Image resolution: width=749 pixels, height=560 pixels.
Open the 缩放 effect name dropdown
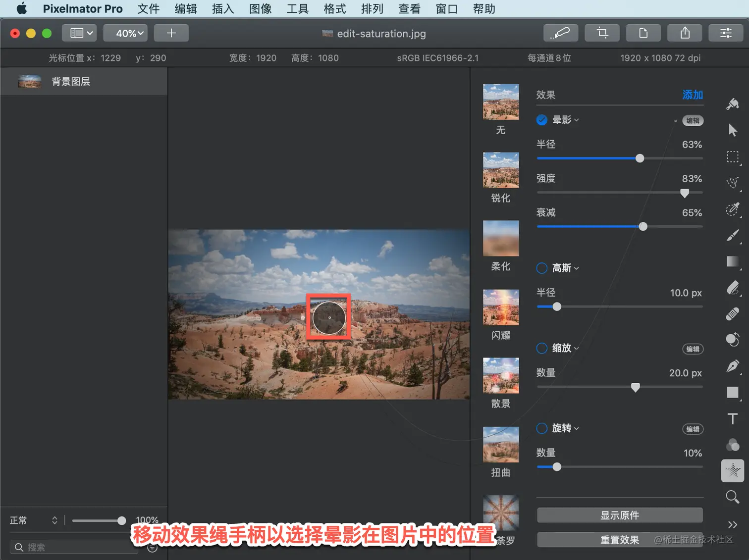coord(566,348)
